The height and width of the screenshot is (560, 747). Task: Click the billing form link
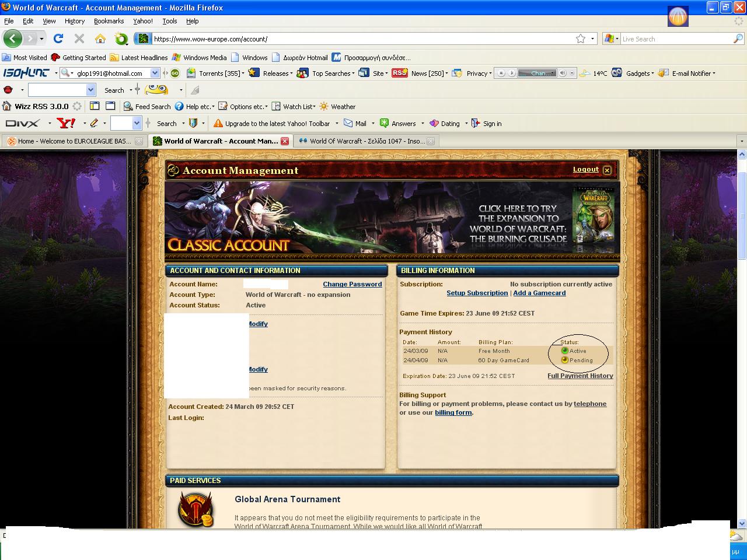click(453, 412)
